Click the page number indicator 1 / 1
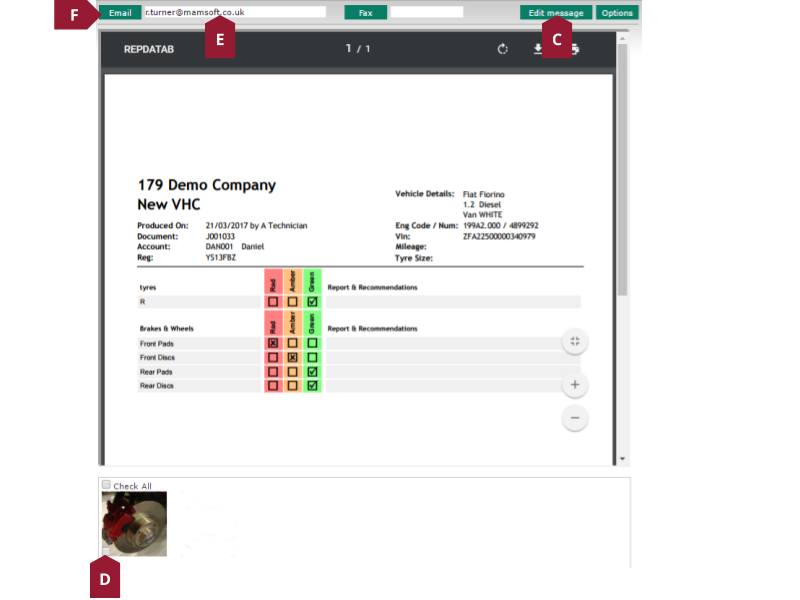This screenshot has height=600, width=800. (x=358, y=49)
